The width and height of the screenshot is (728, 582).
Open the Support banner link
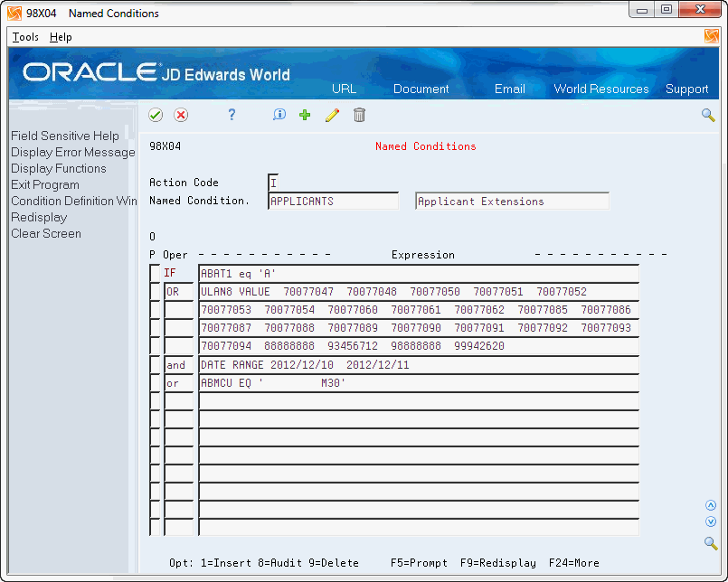click(x=687, y=89)
